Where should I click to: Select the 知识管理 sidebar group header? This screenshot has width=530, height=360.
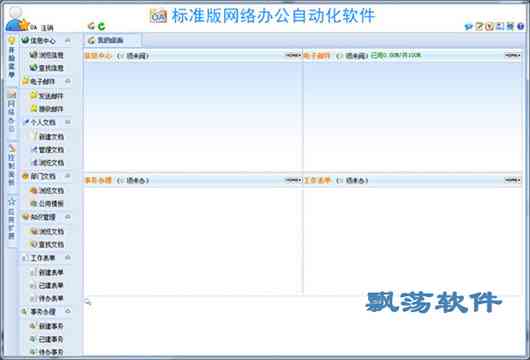[46, 217]
